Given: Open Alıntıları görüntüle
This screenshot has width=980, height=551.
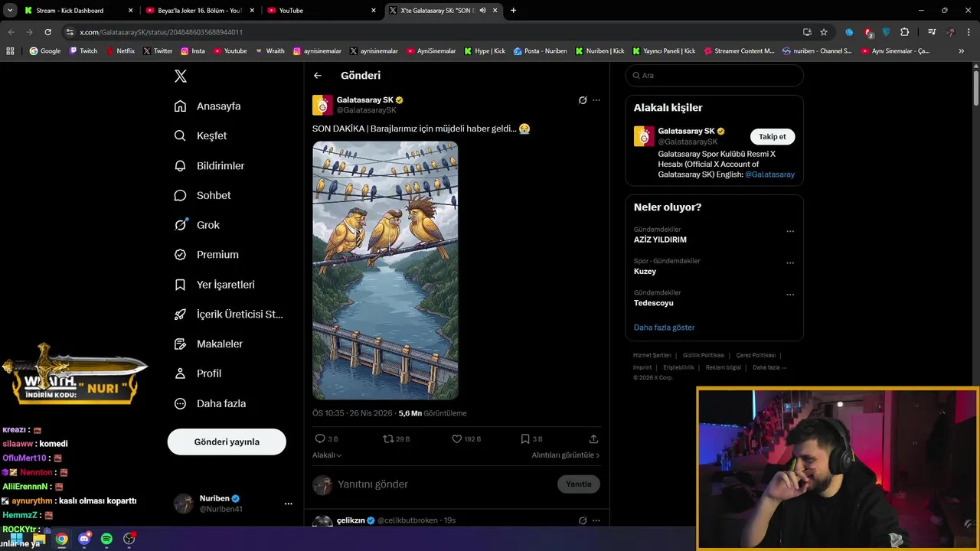Looking at the screenshot, I should tap(566, 455).
